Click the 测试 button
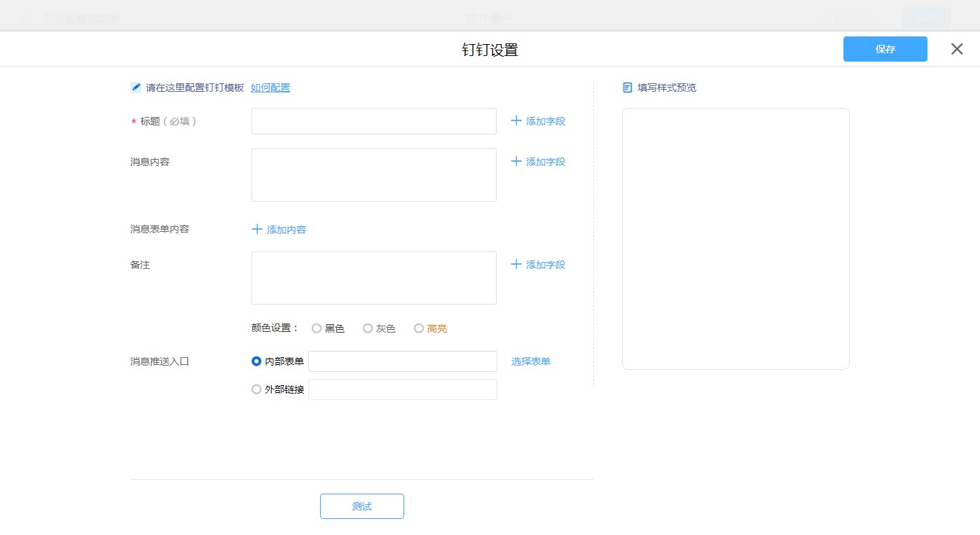The width and height of the screenshot is (980, 535). tap(362, 506)
